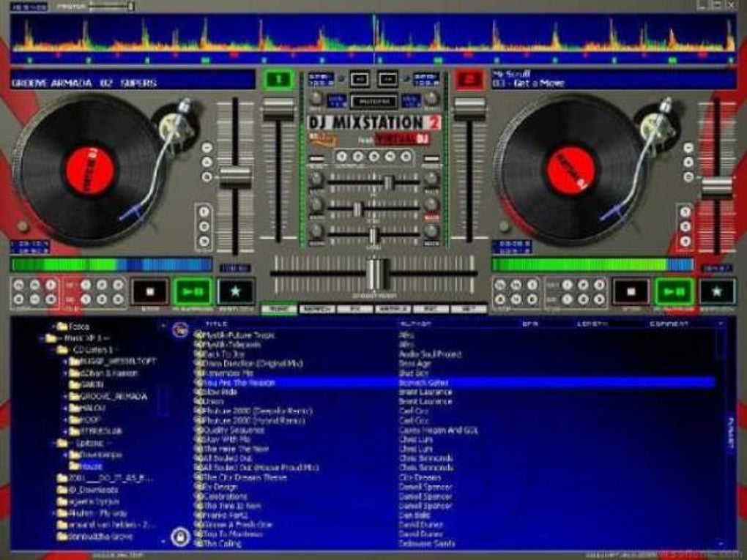
Task: Click author Audio Soul Project
Action: (x=430, y=354)
